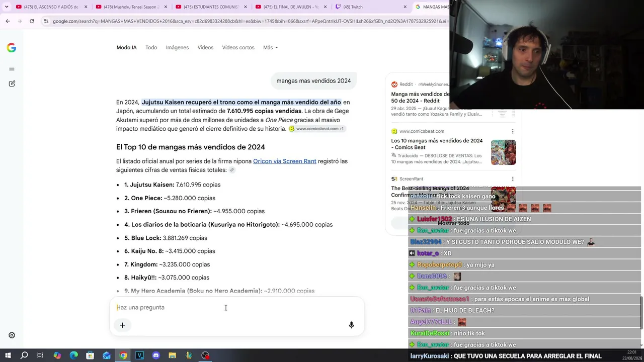Viewport: 644px width, 362px height.
Task: Switch to the Videos cortos tab
Action: pos(238,48)
